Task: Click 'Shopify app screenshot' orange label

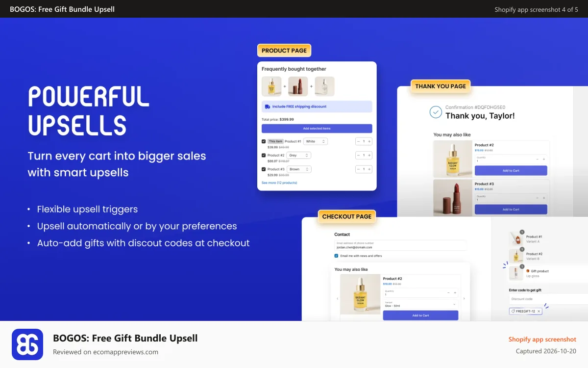Action: pyautogui.click(x=542, y=339)
